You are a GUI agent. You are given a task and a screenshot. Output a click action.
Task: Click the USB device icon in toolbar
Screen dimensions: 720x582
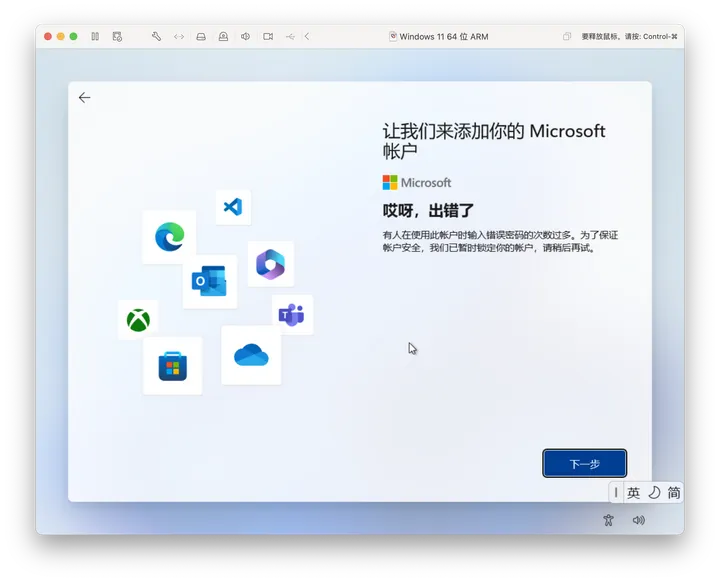pos(290,36)
